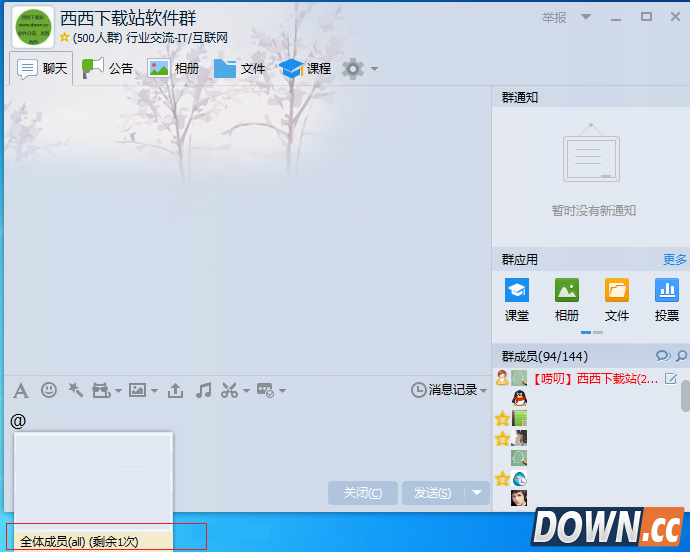This screenshot has width=690, height=552.
Task: Click the 发送(S) button
Action: [433, 493]
